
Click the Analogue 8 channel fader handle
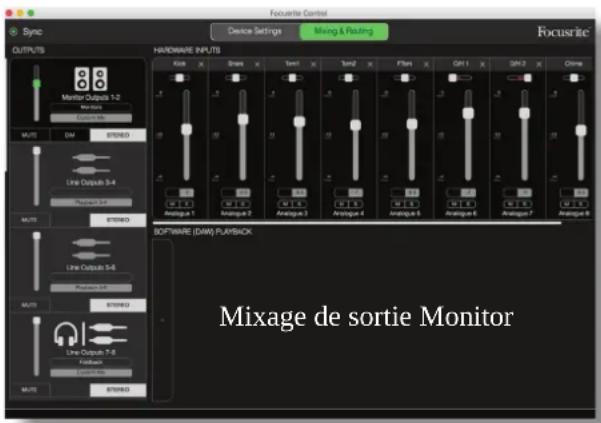[x=581, y=130]
